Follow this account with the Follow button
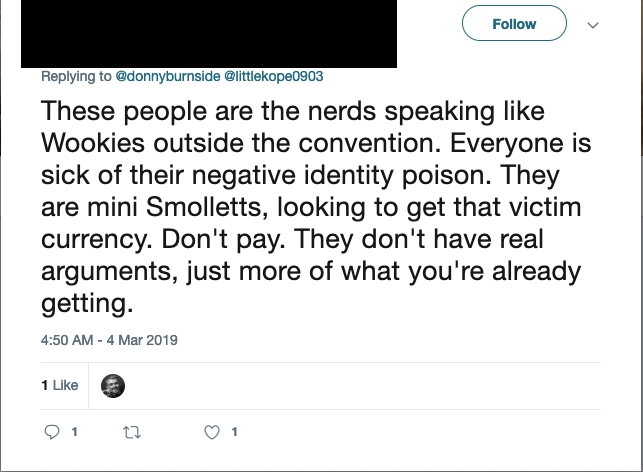The image size is (643, 472). pyautogui.click(x=514, y=23)
